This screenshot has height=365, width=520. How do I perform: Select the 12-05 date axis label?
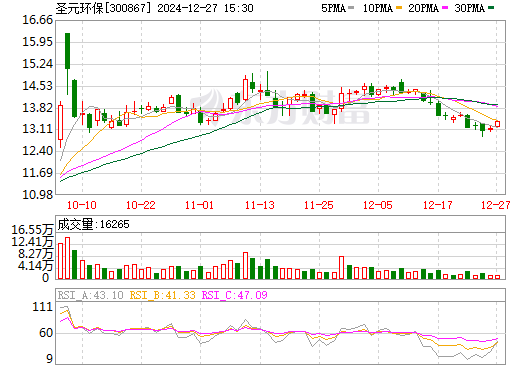tap(378, 205)
